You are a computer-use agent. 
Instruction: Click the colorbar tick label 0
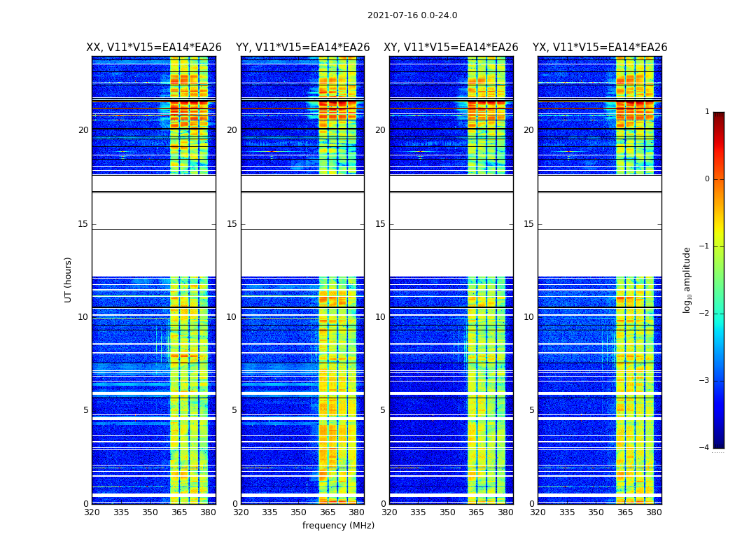707,179
